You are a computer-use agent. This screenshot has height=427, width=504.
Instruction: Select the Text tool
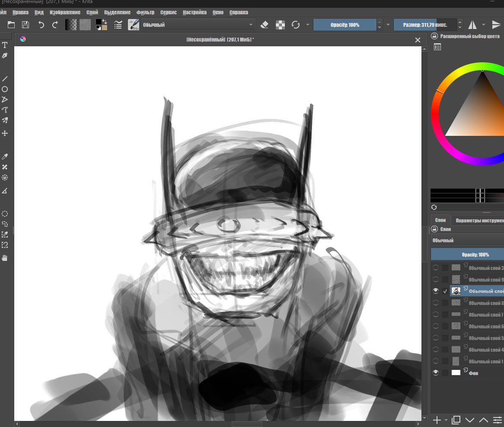pyautogui.click(x=5, y=45)
